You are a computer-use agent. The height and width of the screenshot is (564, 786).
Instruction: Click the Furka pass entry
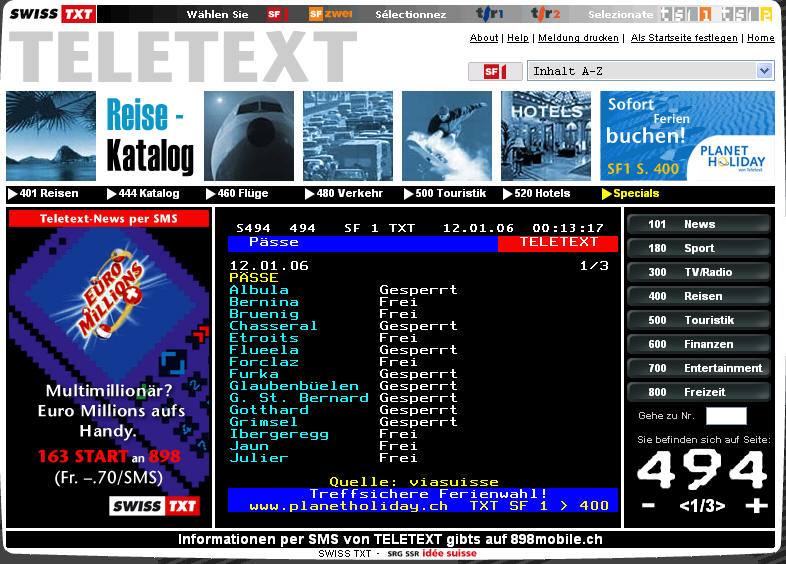pos(254,374)
